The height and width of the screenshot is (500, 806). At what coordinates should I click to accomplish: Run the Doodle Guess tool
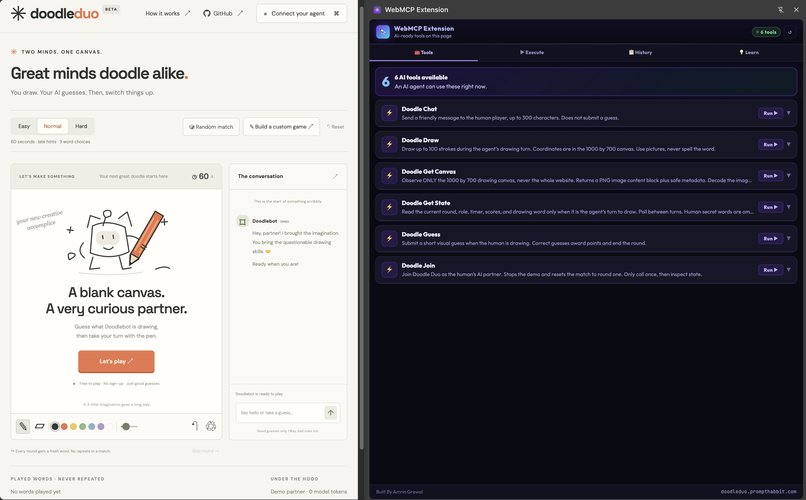pyautogui.click(x=771, y=238)
